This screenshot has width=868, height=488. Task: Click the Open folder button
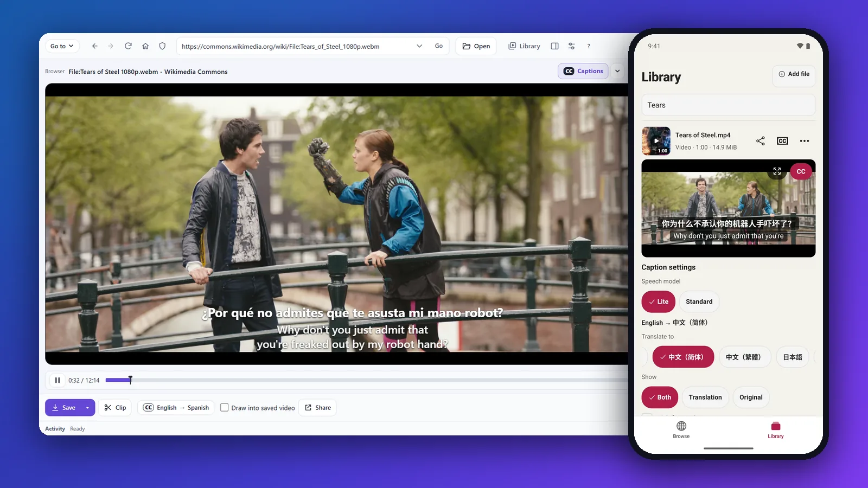[476, 46]
